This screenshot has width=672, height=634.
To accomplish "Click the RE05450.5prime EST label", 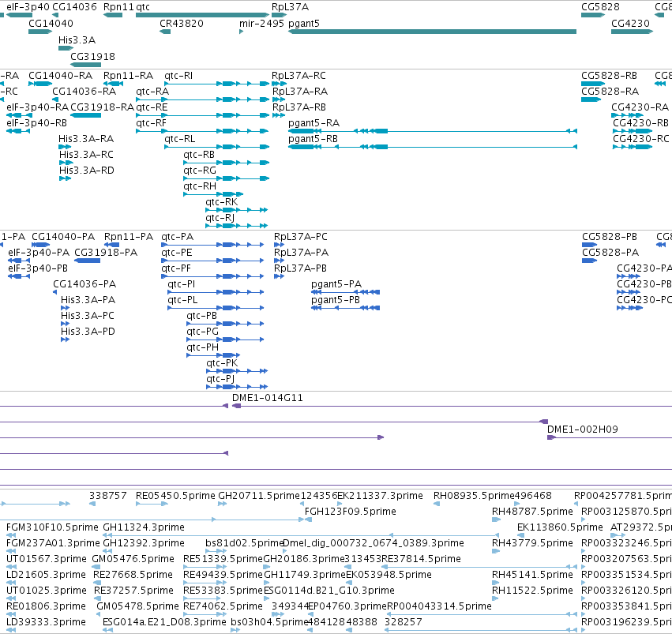I will point(176,496).
